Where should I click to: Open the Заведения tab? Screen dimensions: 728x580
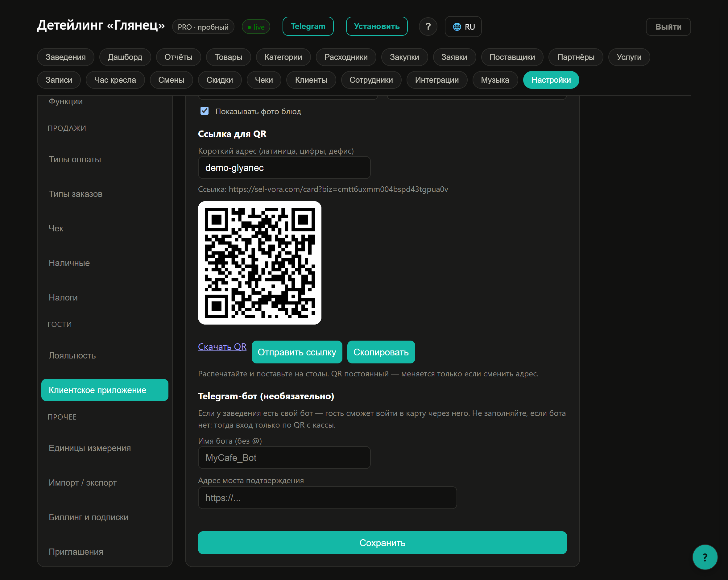[65, 57]
